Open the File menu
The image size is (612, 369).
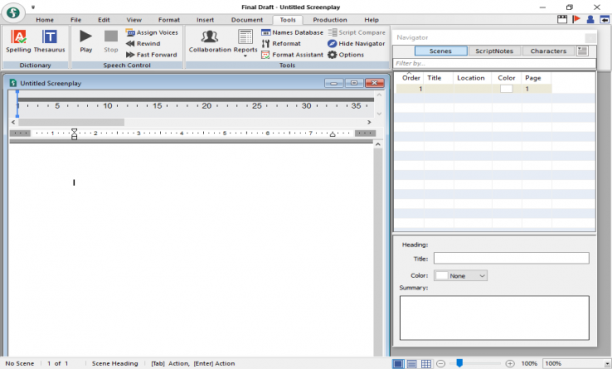[x=76, y=20]
